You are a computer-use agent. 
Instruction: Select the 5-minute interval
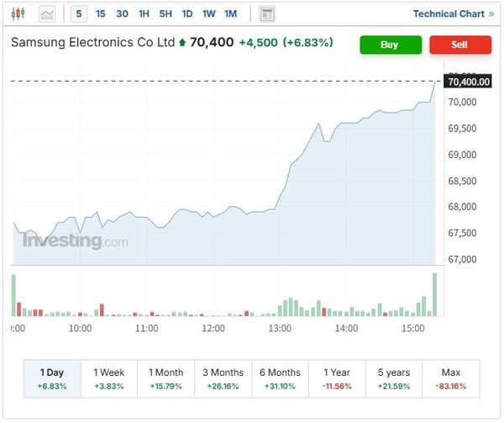coord(79,14)
